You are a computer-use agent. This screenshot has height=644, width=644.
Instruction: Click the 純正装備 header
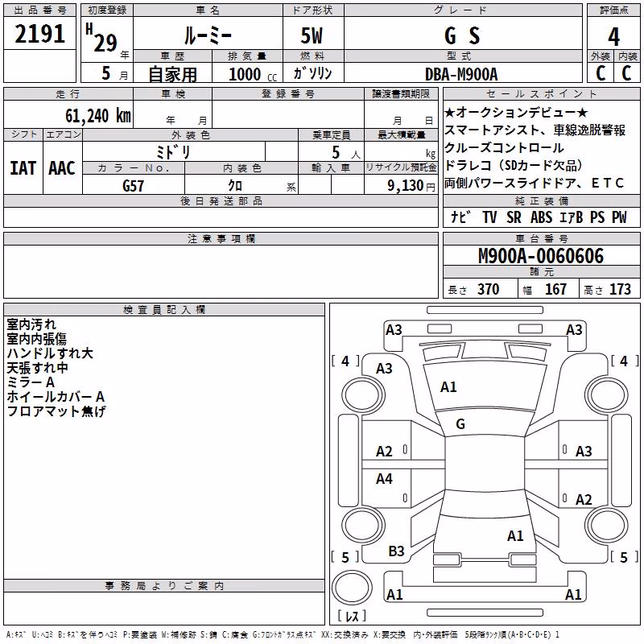coord(541,200)
